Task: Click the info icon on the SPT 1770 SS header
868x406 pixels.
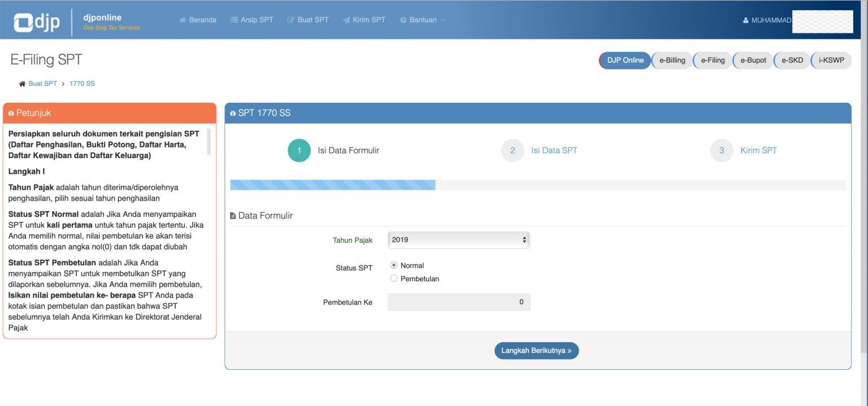Action: click(233, 113)
